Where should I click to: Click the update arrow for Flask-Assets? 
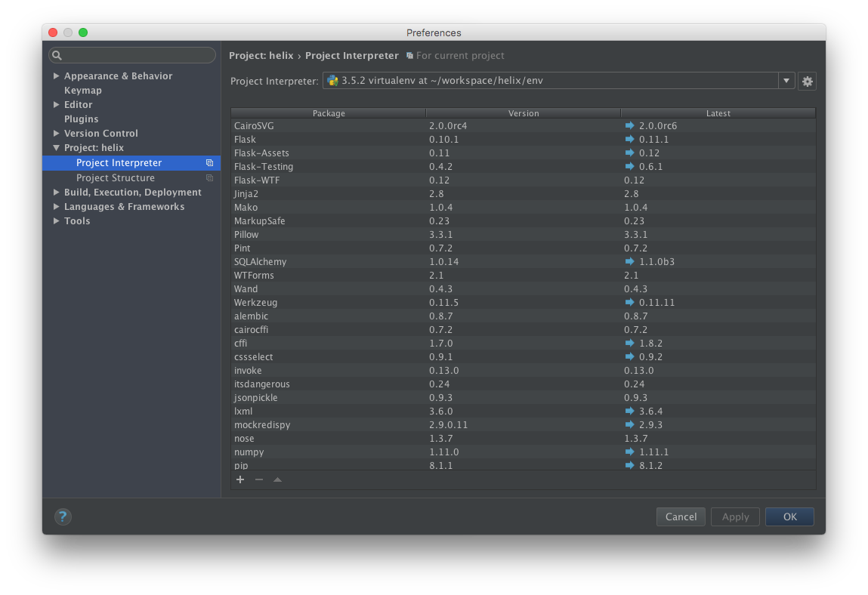coord(629,153)
